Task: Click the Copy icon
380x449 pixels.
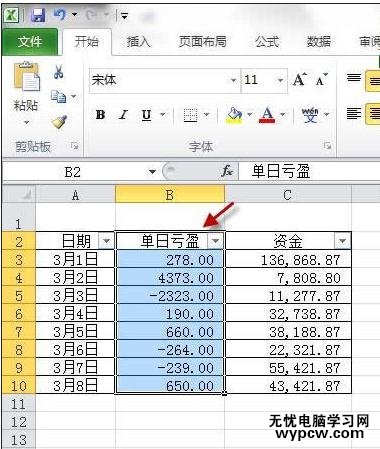Action: click(x=58, y=97)
